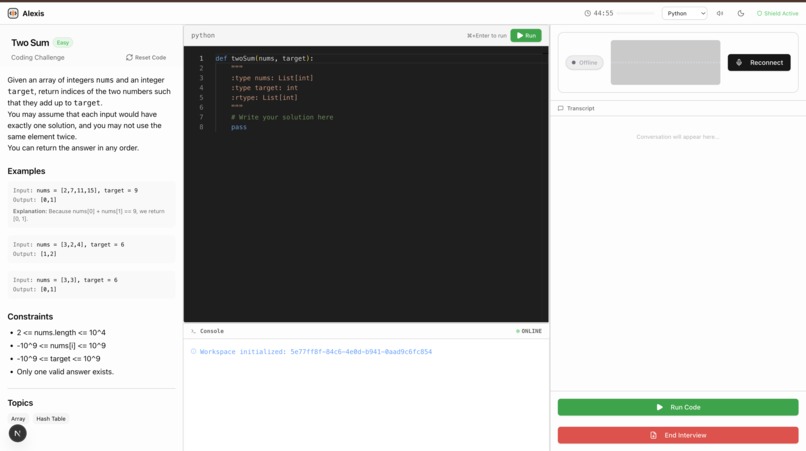
Task: Click the Easy difficulty badge
Action: point(63,43)
